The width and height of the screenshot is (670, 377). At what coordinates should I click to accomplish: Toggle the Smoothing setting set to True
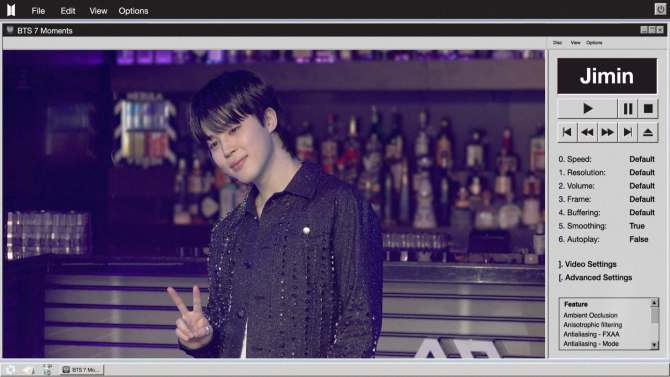[x=637, y=226]
